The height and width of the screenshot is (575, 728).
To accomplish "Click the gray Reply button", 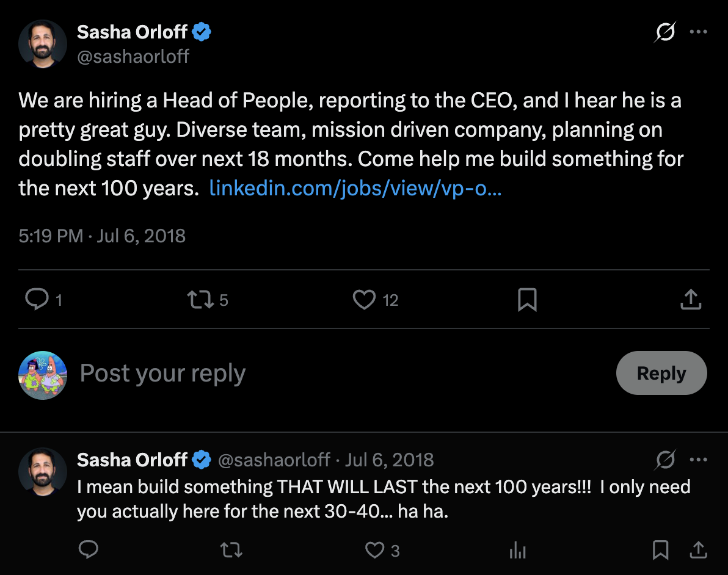I will 661,373.
